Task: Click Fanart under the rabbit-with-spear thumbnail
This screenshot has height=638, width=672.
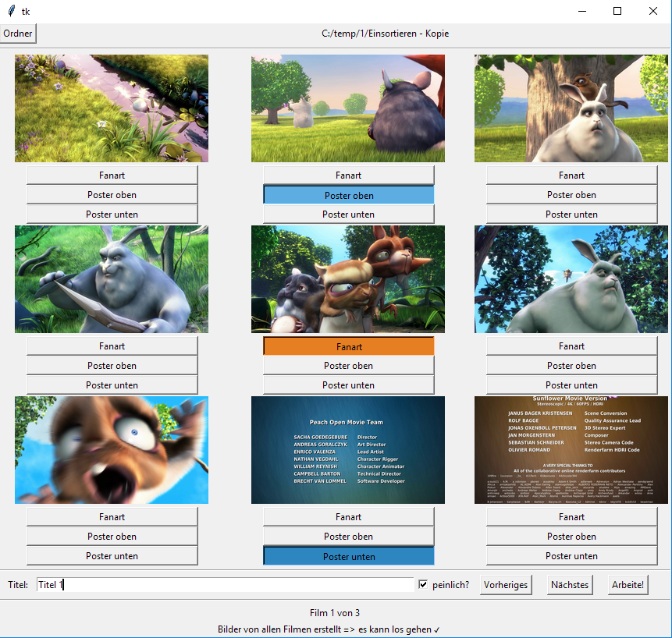Action: pyautogui.click(x=112, y=346)
